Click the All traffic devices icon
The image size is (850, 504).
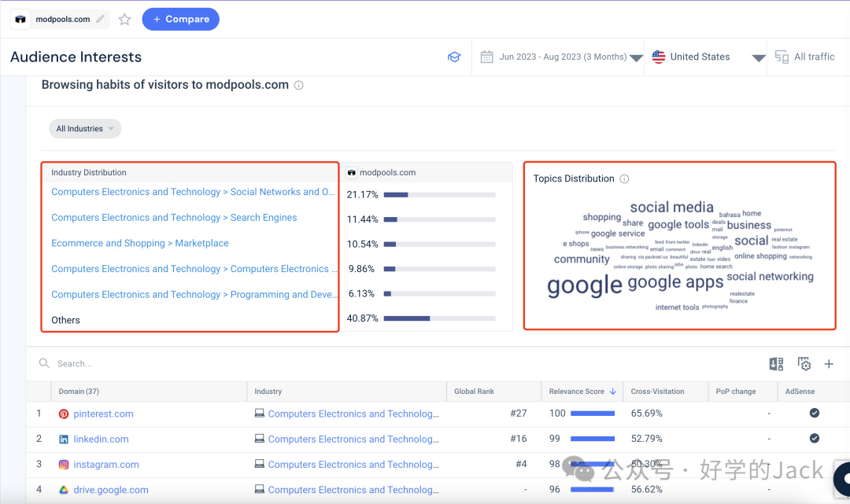(782, 57)
